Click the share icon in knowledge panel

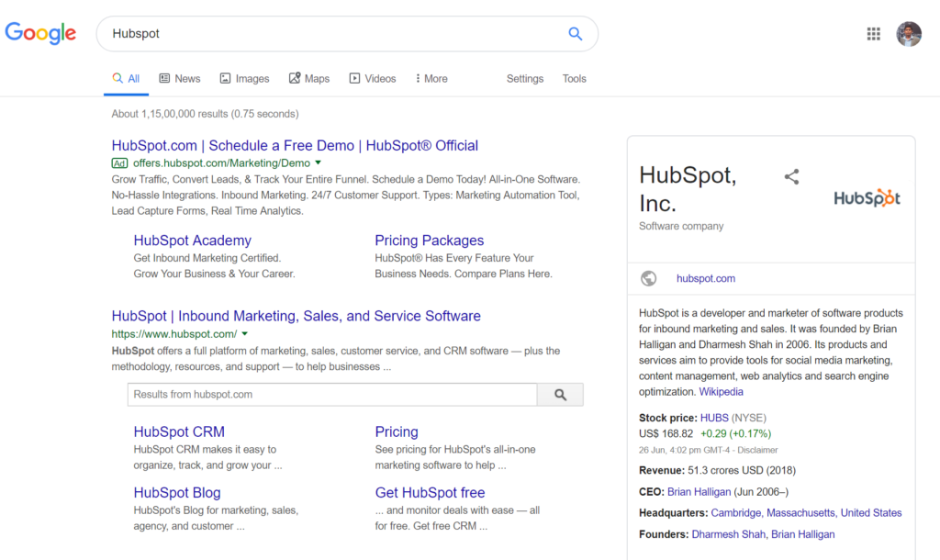[x=791, y=177]
